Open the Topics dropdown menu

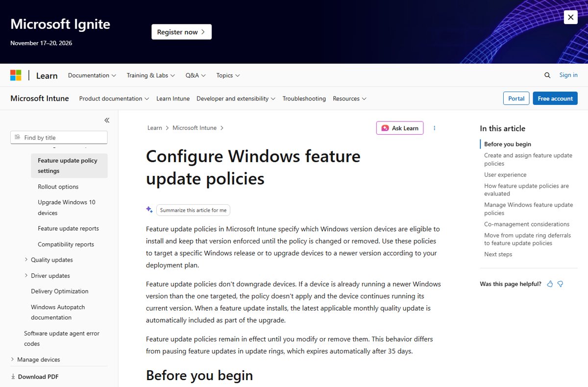(x=228, y=75)
